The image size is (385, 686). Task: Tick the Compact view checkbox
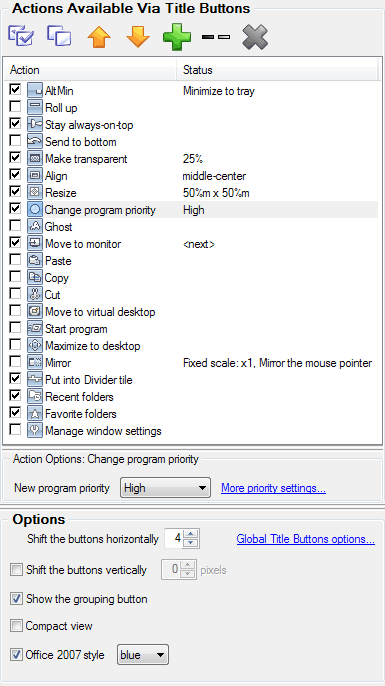16,626
